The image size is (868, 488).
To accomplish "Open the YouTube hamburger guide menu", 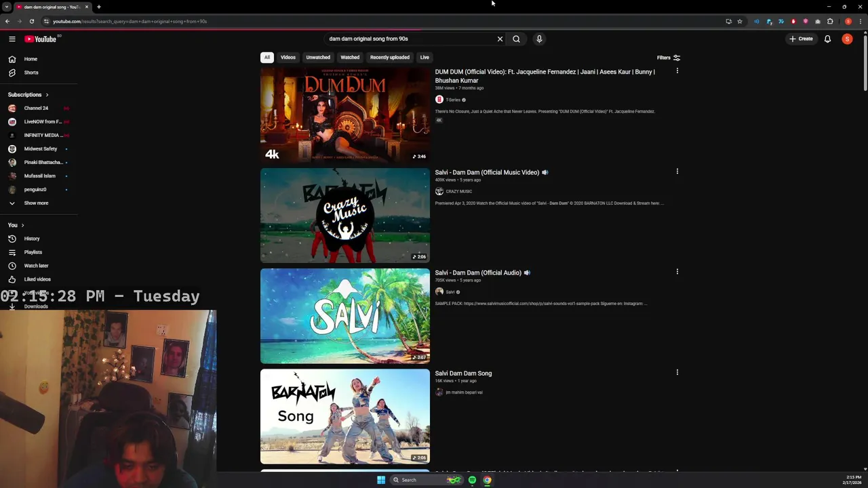I will [x=12, y=39].
